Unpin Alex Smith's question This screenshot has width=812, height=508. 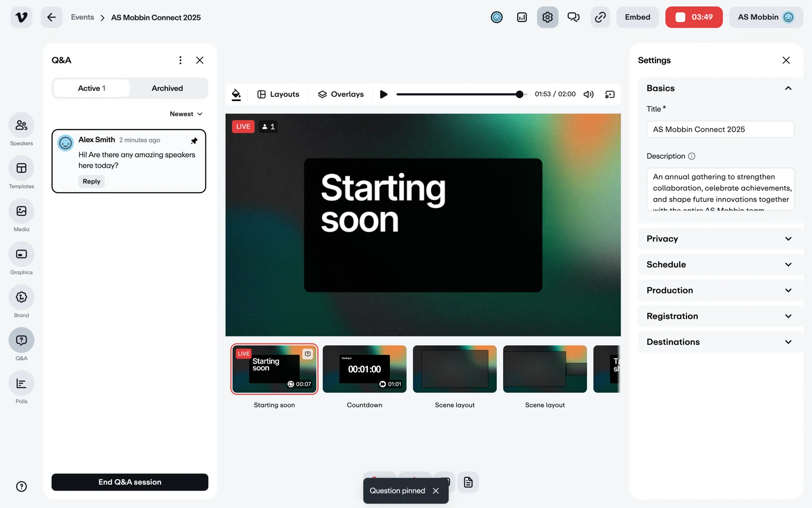(194, 141)
